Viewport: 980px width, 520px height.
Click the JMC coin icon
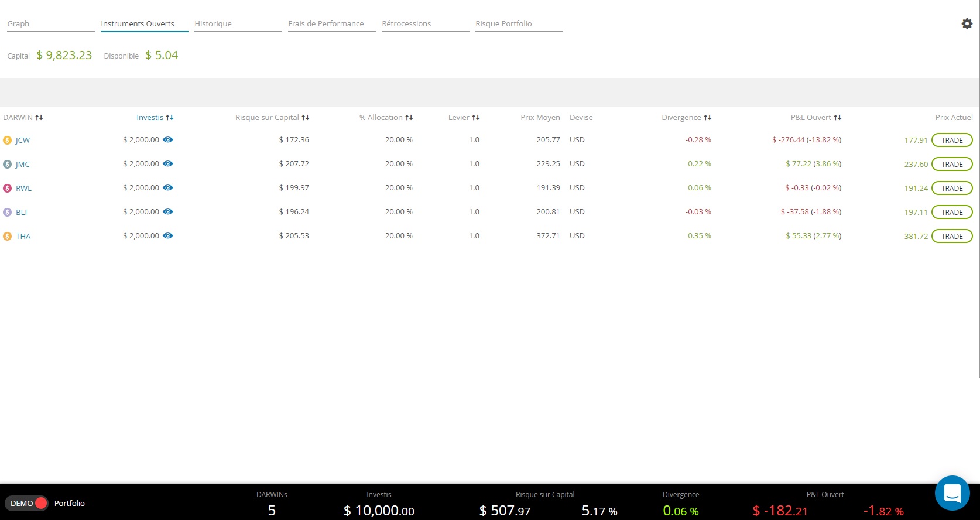tap(7, 165)
